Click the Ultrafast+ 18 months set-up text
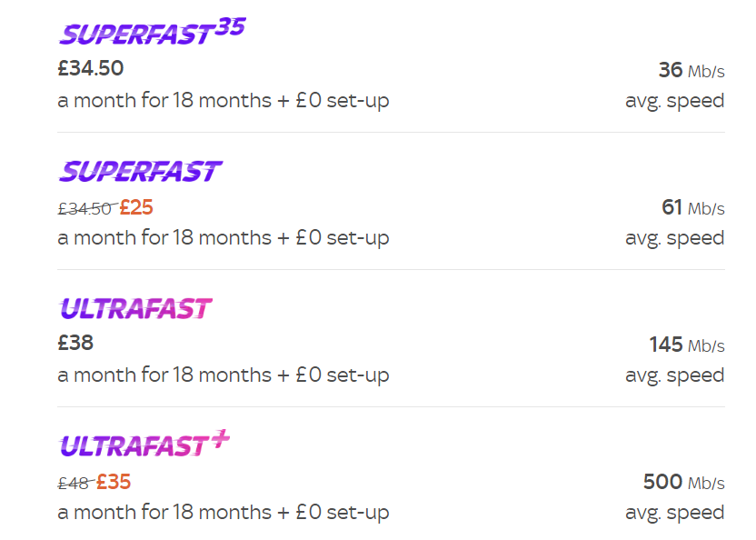 click(224, 513)
